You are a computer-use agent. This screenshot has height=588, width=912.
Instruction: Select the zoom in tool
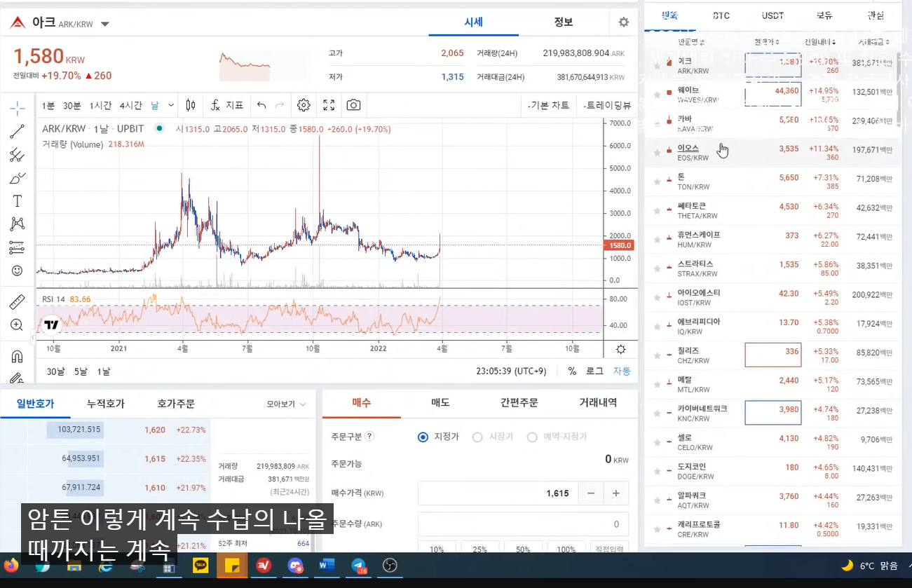point(18,325)
